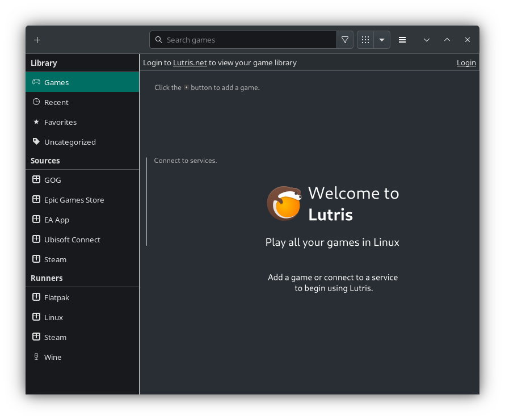This screenshot has height=420, width=505.
Task: Select Recent in the Library section
Action: pyautogui.click(x=55, y=102)
